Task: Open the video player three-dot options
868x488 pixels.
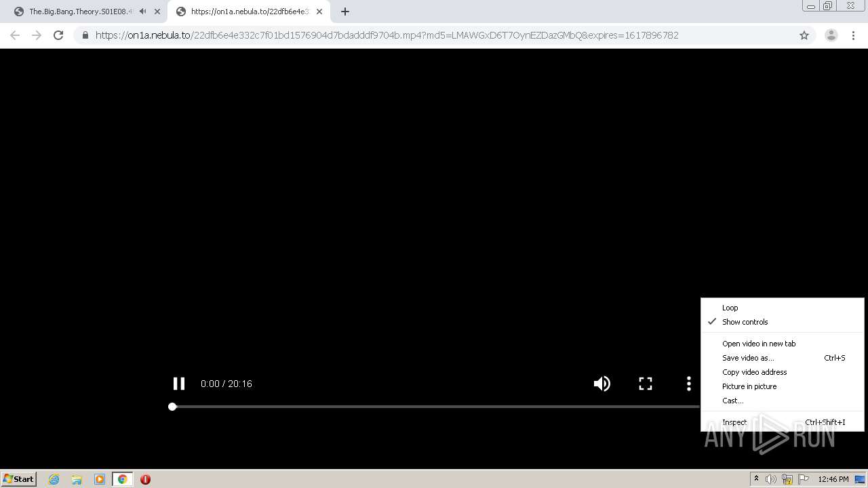Action: [x=688, y=384]
